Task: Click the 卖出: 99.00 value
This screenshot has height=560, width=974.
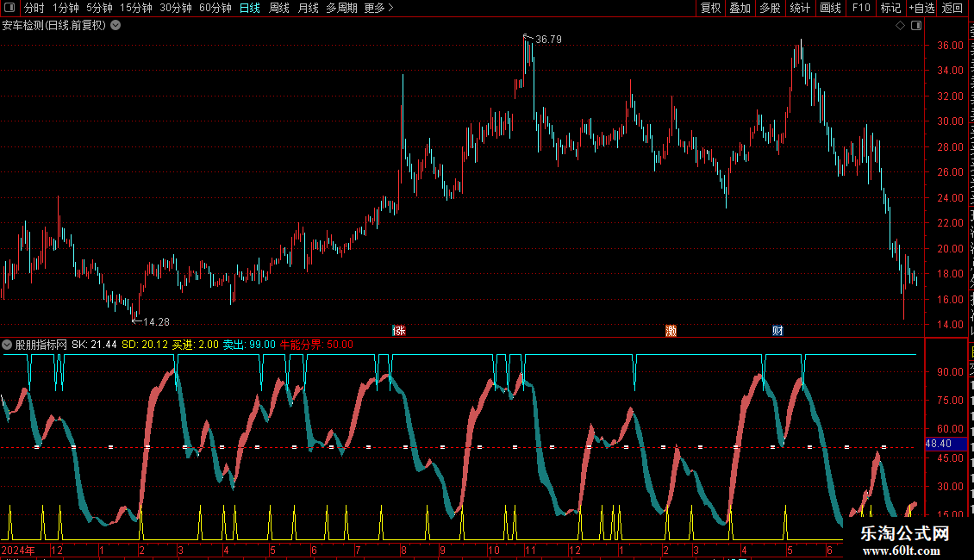Action: pos(249,345)
